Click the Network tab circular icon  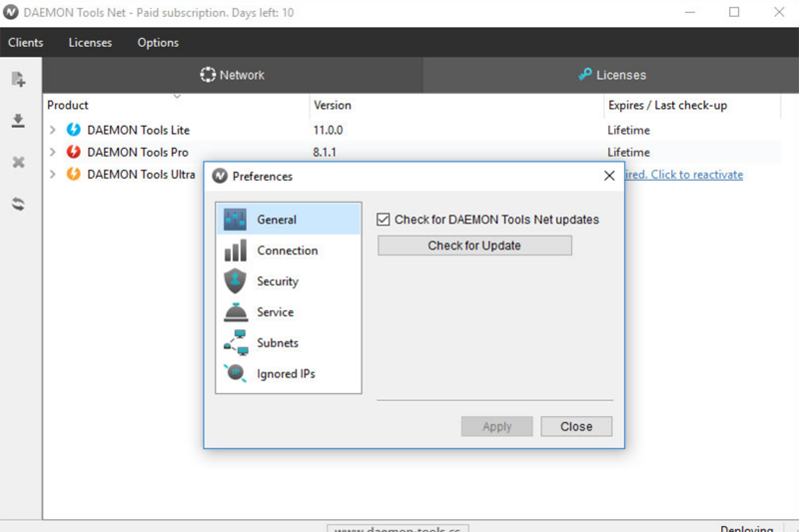pos(208,75)
